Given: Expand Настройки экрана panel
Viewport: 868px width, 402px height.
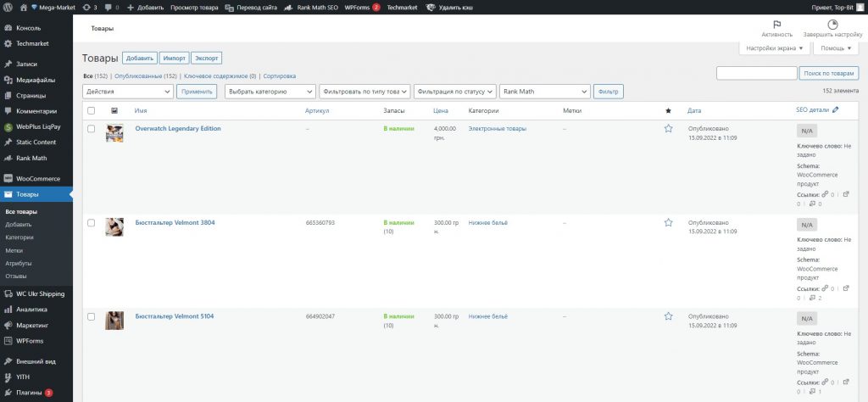Looking at the screenshot, I should (775, 48).
